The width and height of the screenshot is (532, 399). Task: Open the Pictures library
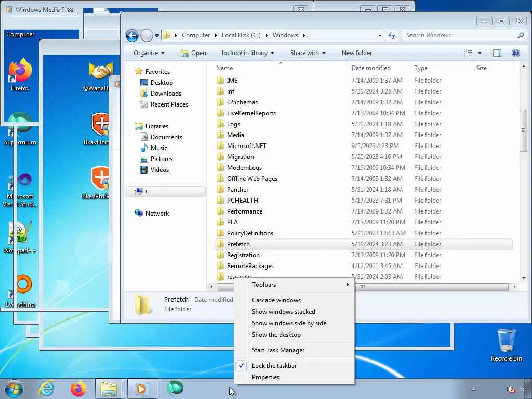tap(161, 159)
